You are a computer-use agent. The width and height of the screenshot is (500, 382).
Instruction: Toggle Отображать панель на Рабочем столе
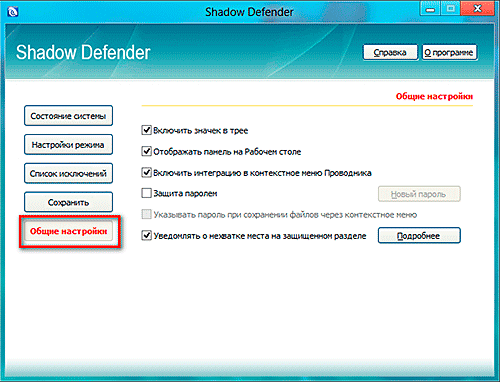146,151
